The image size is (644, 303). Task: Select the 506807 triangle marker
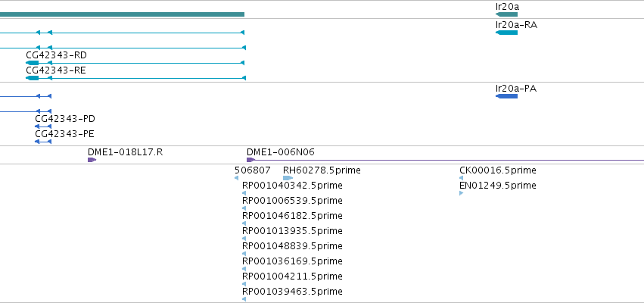click(x=236, y=178)
